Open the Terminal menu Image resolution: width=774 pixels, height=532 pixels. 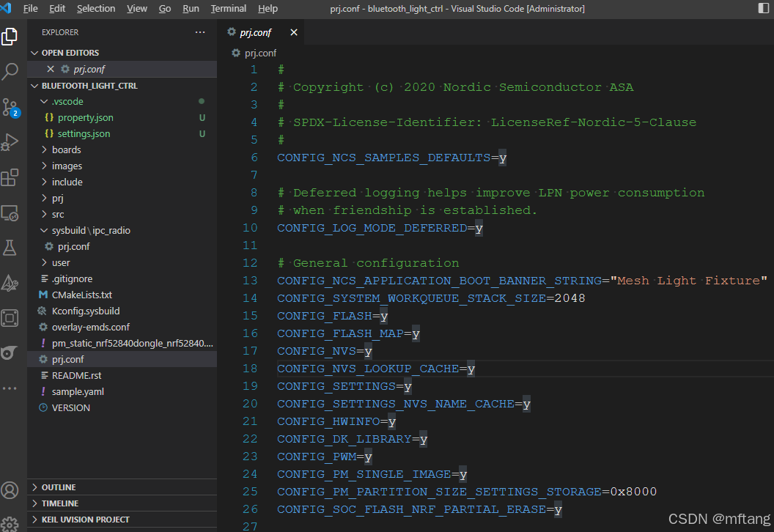pyautogui.click(x=228, y=8)
